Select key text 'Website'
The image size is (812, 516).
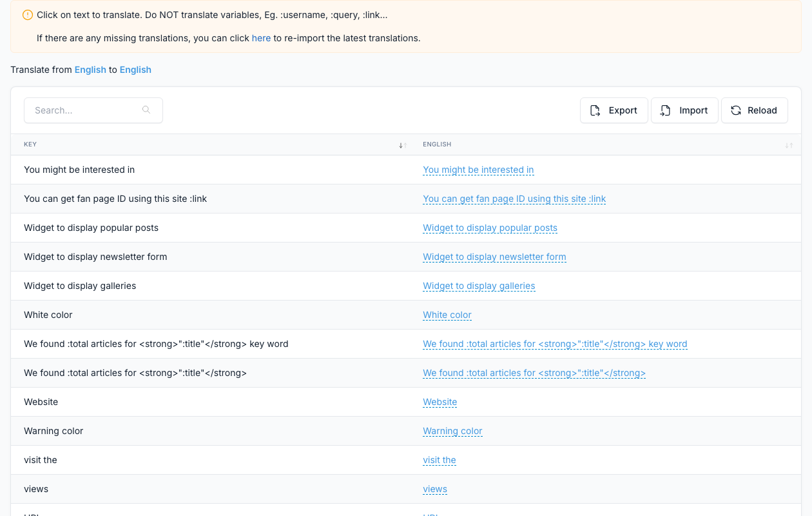tap(41, 402)
